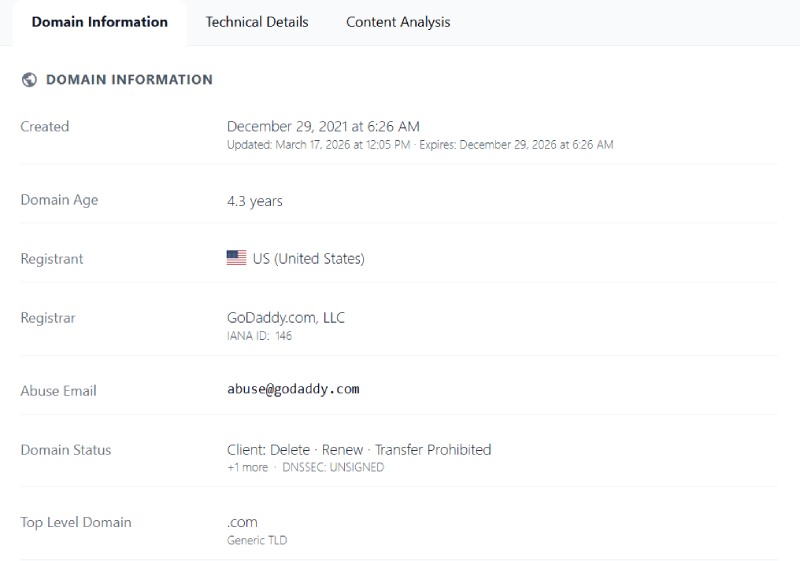This screenshot has width=800, height=561.
Task: Click the US (United States) registrant text
Action: click(x=308, y=258)
